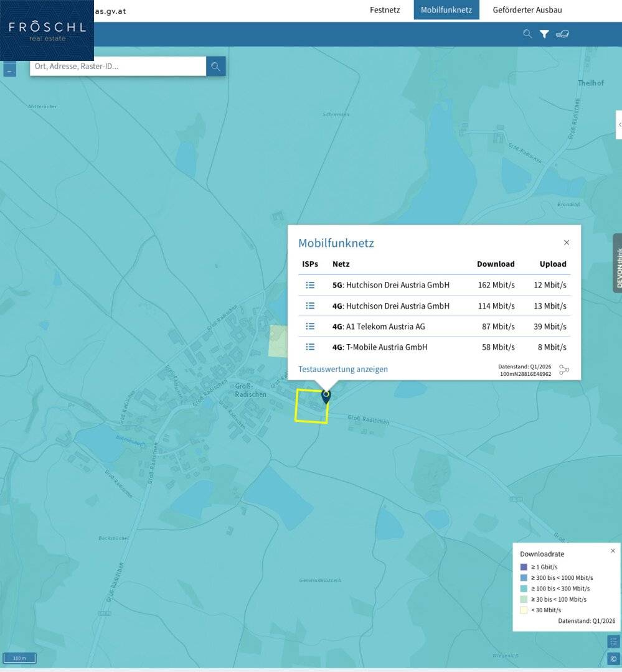The image size is (622, 672).
Task: Close the Mobilfunknetz popup
Action: point(566,243)
